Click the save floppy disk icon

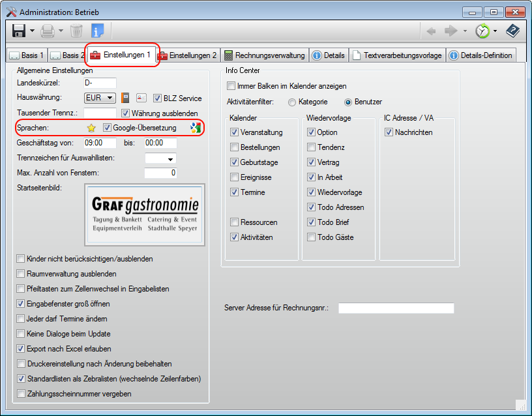18,31
